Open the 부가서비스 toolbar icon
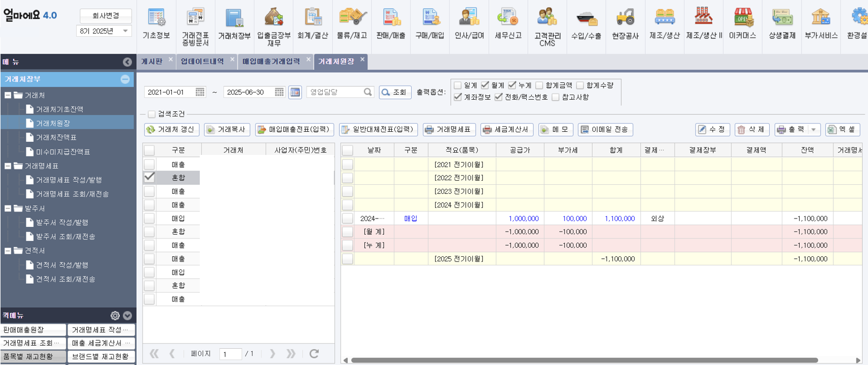868x365 pixels. click(x=821, y=23)
